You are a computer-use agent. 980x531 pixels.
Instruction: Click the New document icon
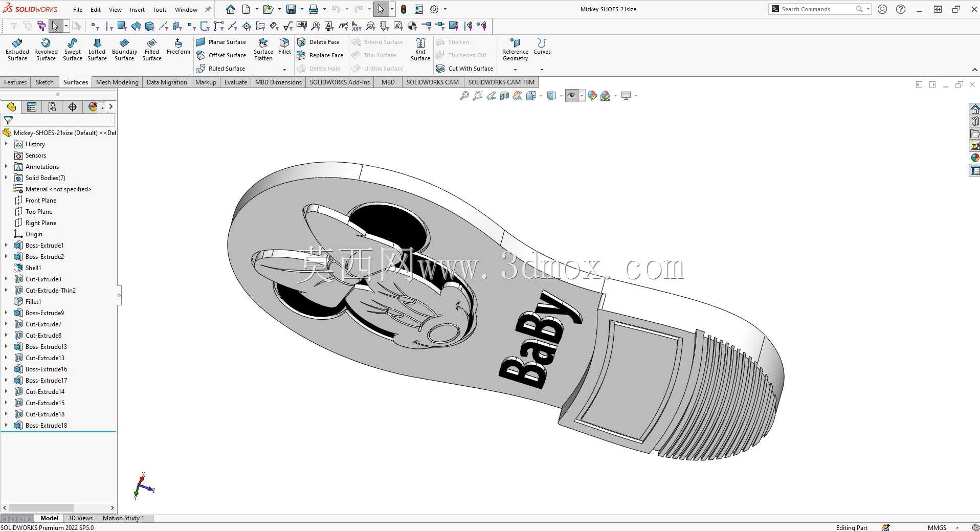point(246,9)
